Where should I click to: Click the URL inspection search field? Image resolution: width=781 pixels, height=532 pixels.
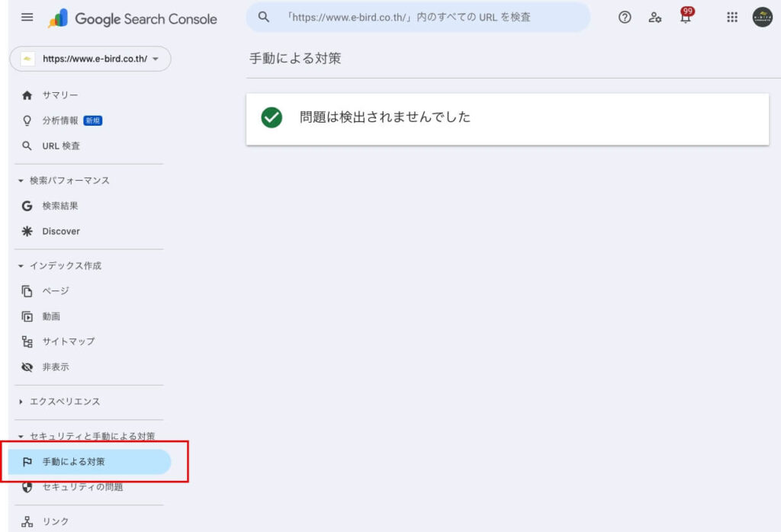418,18
